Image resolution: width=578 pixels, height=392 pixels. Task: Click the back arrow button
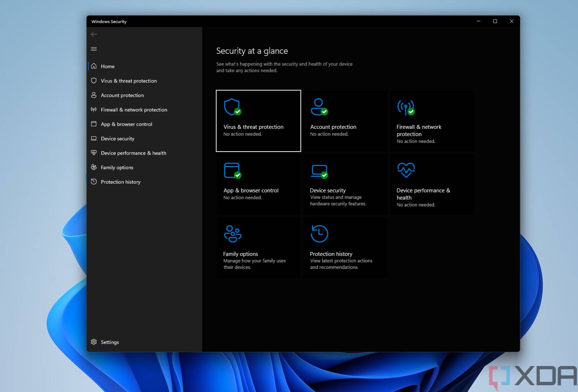click(x=94, y=34)
